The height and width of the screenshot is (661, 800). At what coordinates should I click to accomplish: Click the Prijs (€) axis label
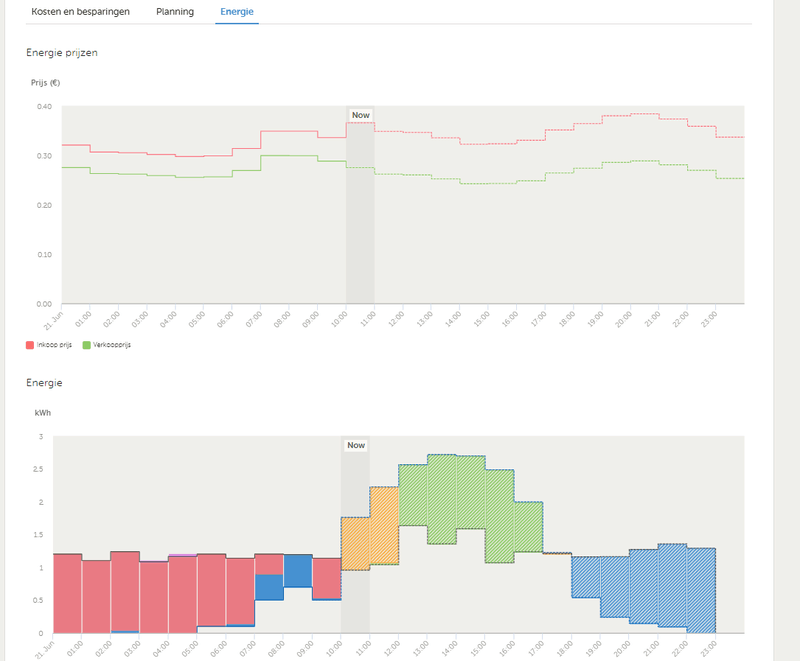pyautogui.click(x=45, y=83)
